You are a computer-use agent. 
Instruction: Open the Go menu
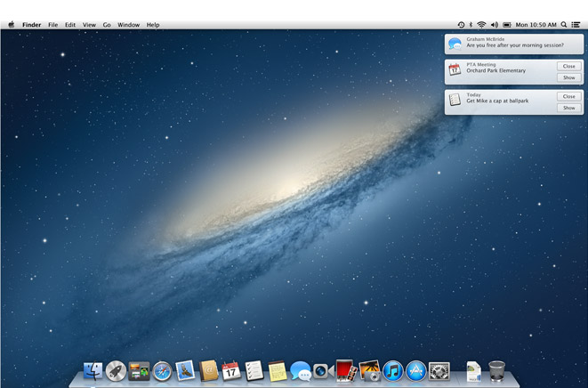tap(107, 25)
